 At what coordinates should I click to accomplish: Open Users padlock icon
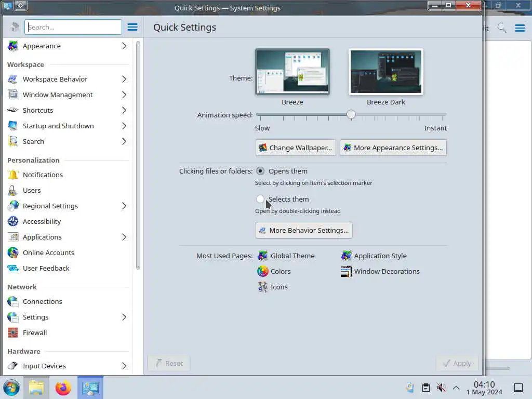pyautogui.click(x=13, y=190)
